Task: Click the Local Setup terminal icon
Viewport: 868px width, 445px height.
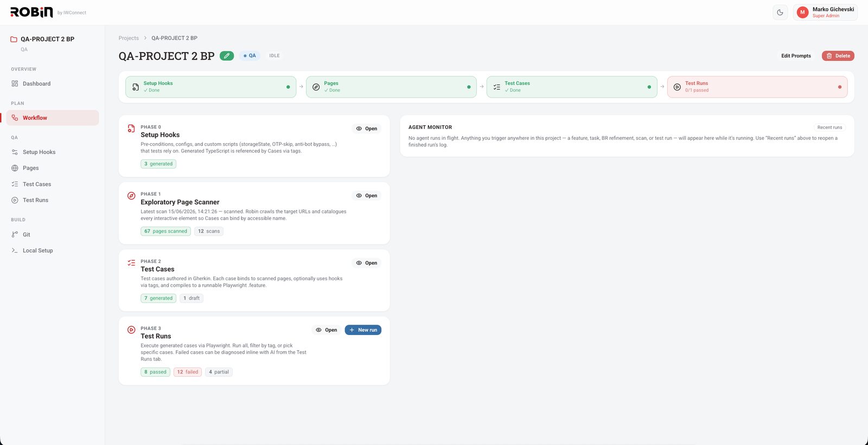Action: pyautogui.click(x=15, y=250)
